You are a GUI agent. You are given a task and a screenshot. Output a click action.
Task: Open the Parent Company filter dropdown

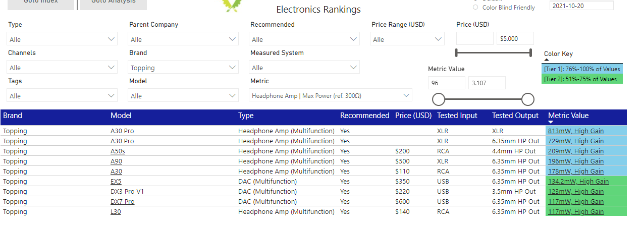point(183,39)
